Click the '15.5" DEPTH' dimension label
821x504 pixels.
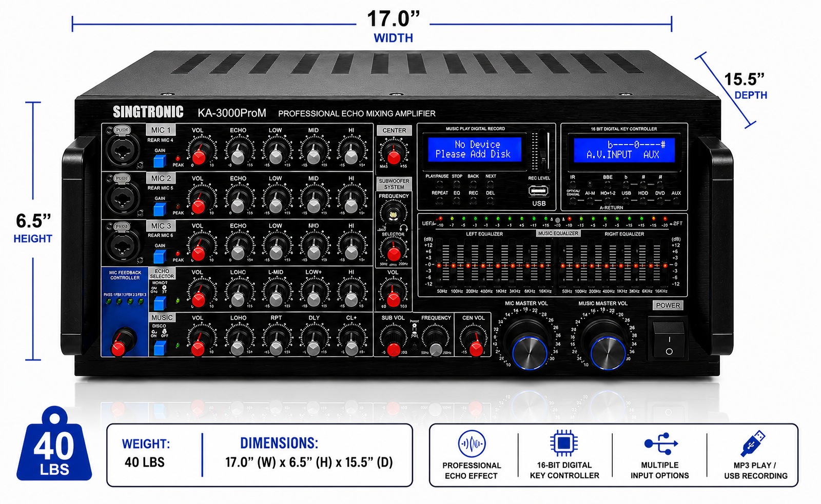746,86
